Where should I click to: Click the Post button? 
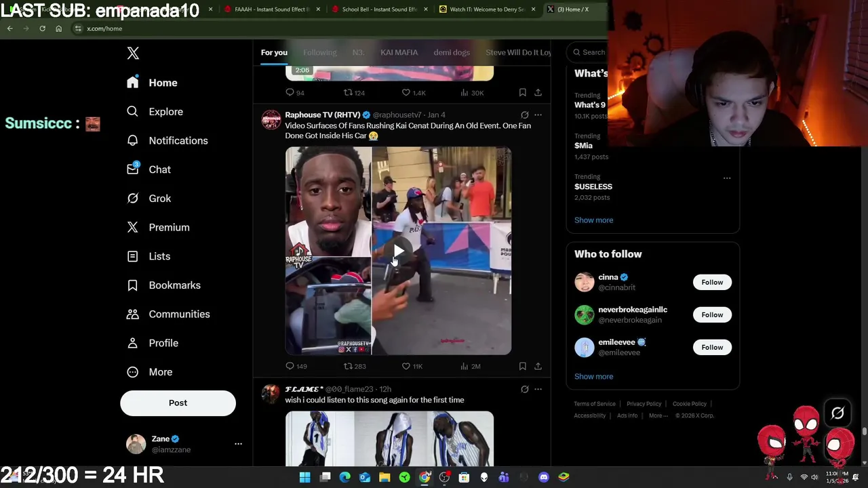178,403
